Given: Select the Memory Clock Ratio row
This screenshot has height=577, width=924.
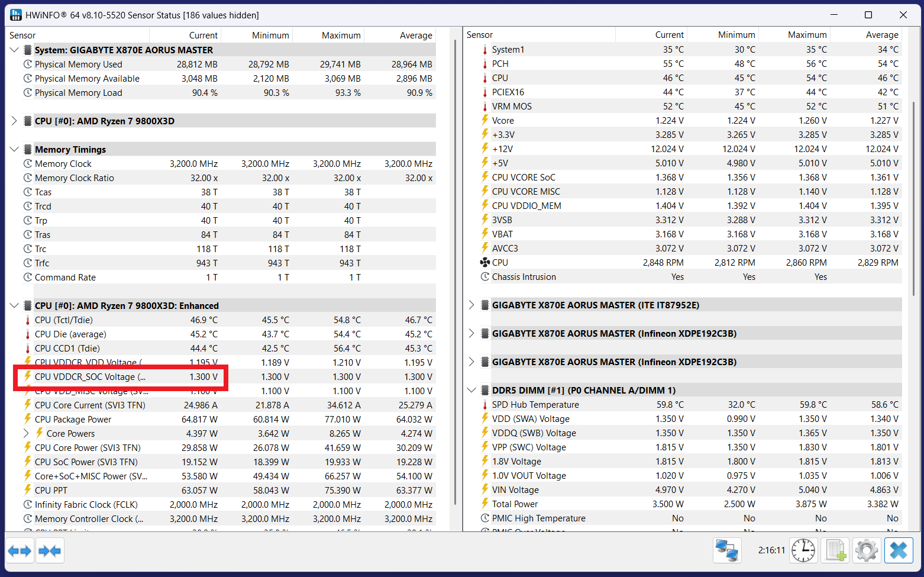Looking at the screenshot, I should pos(229,178).
